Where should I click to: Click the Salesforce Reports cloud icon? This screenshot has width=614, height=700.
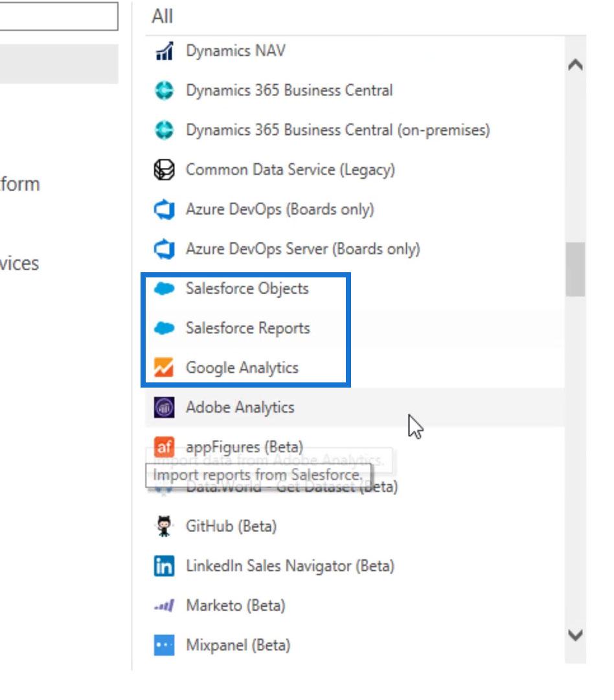coord(164,329)
